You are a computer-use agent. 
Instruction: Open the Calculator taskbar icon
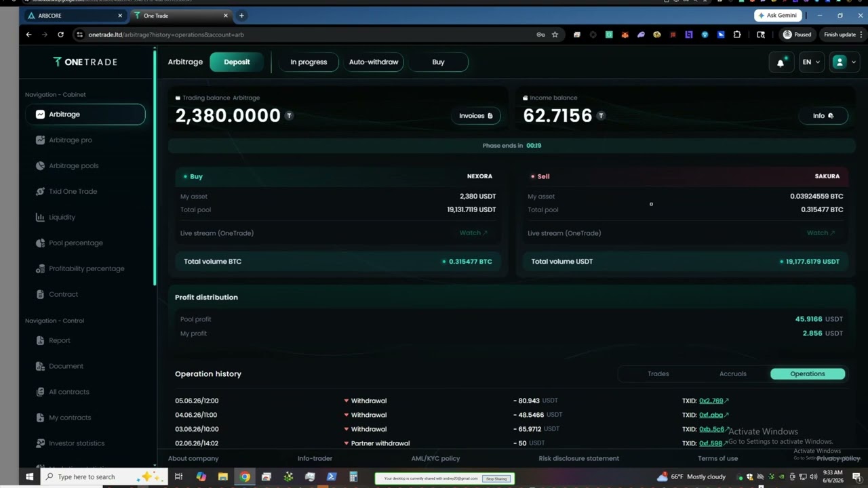point(353,477)
